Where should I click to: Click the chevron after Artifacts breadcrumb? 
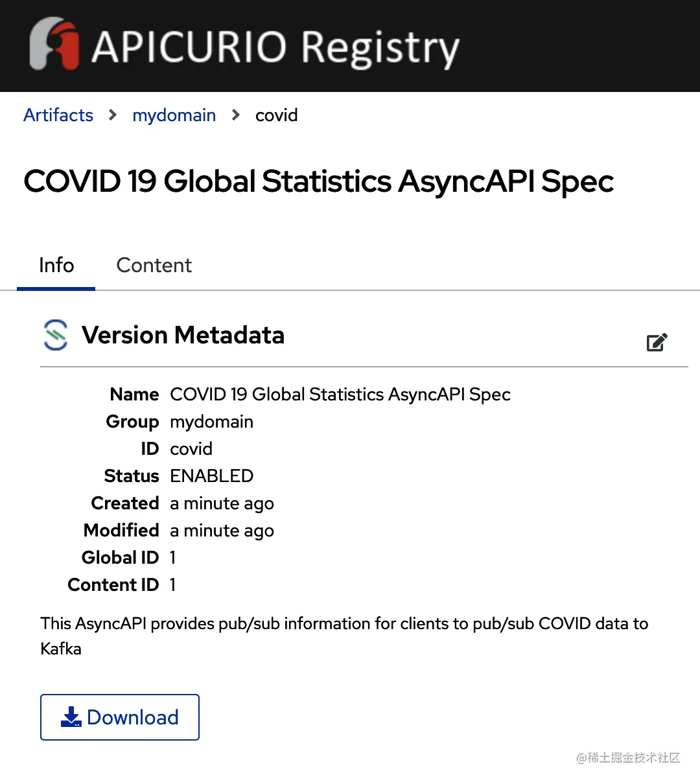113,115
